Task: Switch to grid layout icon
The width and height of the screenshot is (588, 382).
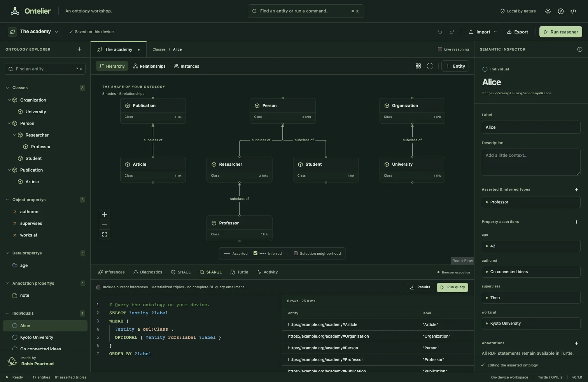Action: coord(418,66)
